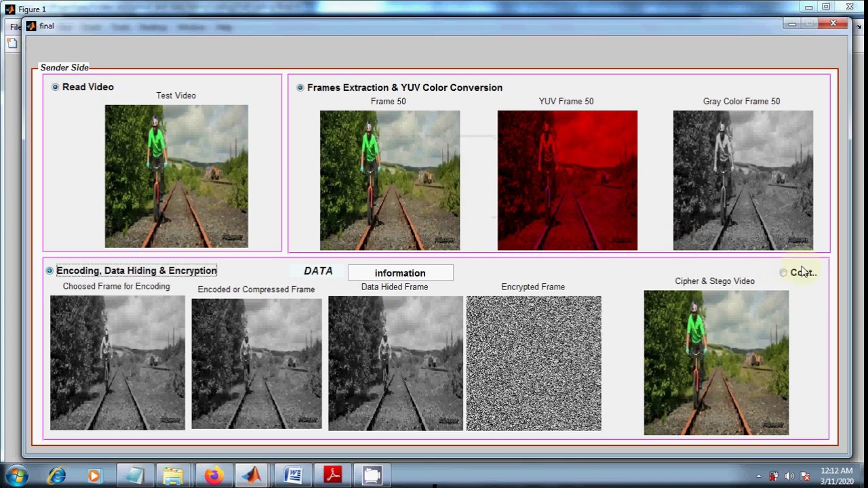
Task: Show hidden system tray icons
Action: 759,476
